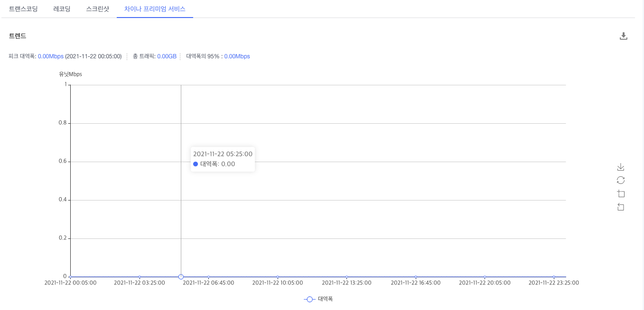The height and width of the screenshot is (310, 644).
Task: Select the 스크린샷 tab
Action: 97,9
